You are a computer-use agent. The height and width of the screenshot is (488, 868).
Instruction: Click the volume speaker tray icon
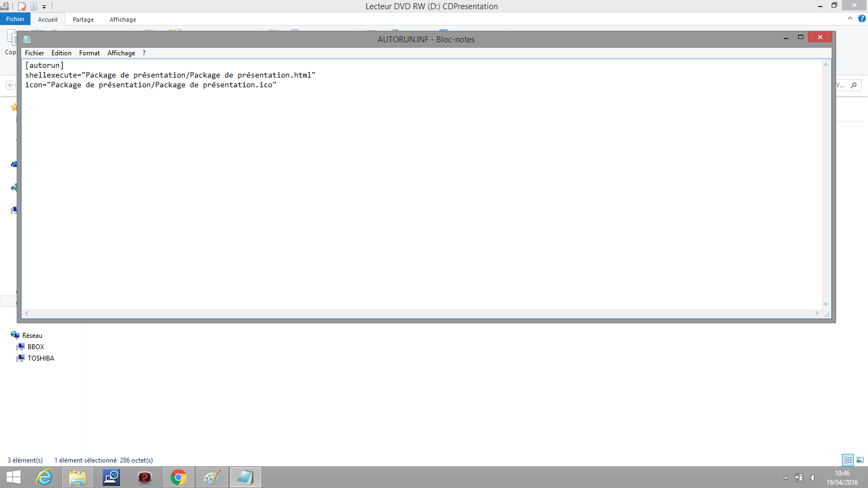point(813,478)
